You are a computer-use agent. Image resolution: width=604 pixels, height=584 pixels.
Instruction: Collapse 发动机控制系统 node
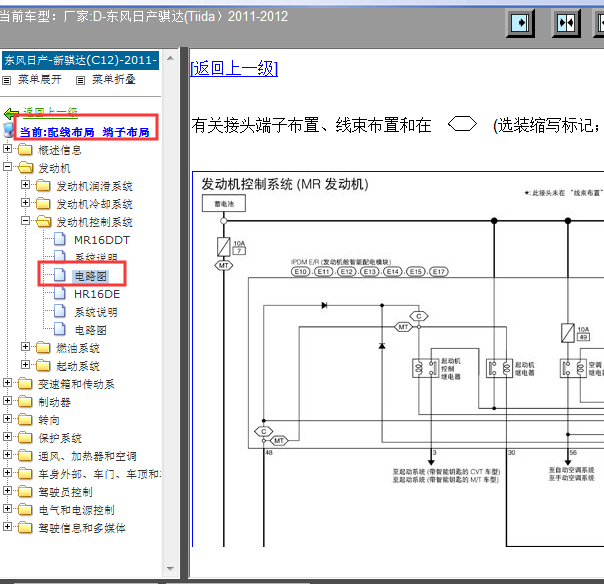point(25,220)
